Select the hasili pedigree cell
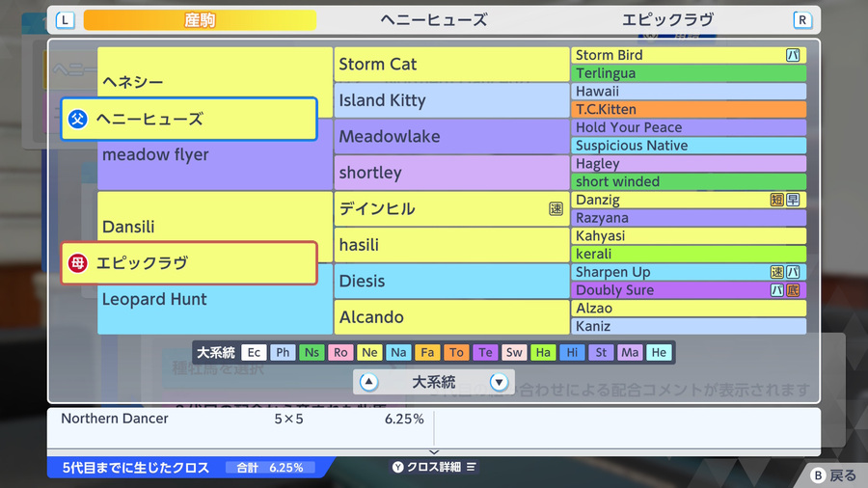Image resolution: width=868 pixels, height=488 pixels. 451,245
